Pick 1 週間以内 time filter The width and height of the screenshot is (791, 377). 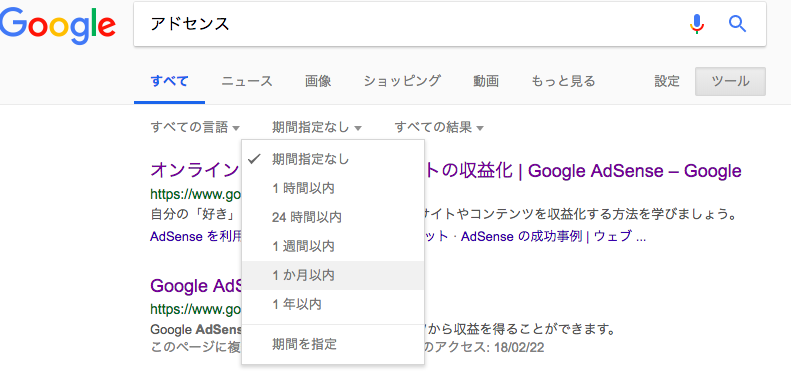pyautogui.click(x=333, y=247)
